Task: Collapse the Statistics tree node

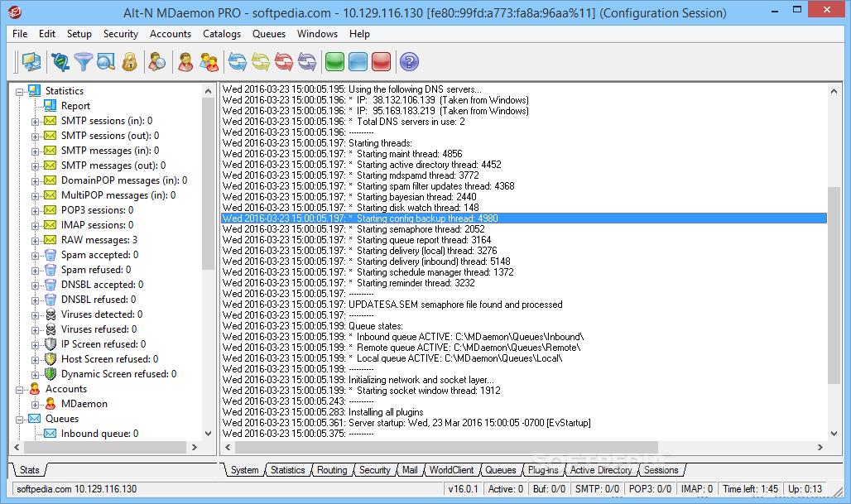Action: click(x=20, y=92)
